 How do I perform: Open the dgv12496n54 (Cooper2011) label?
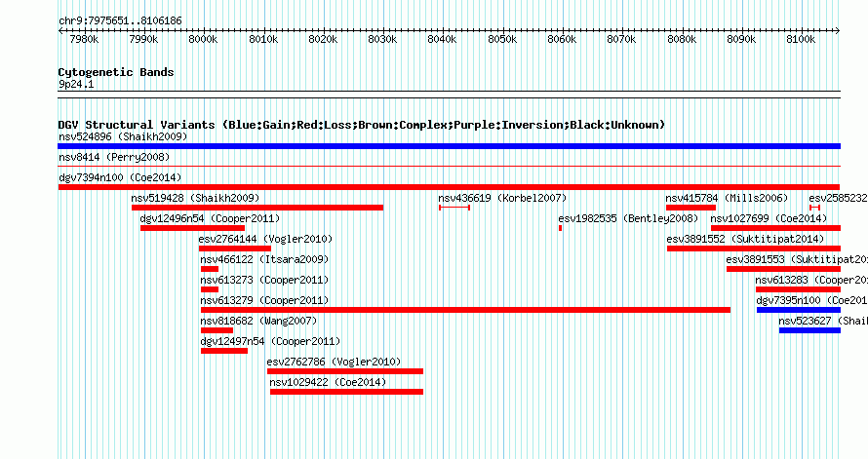210,218
